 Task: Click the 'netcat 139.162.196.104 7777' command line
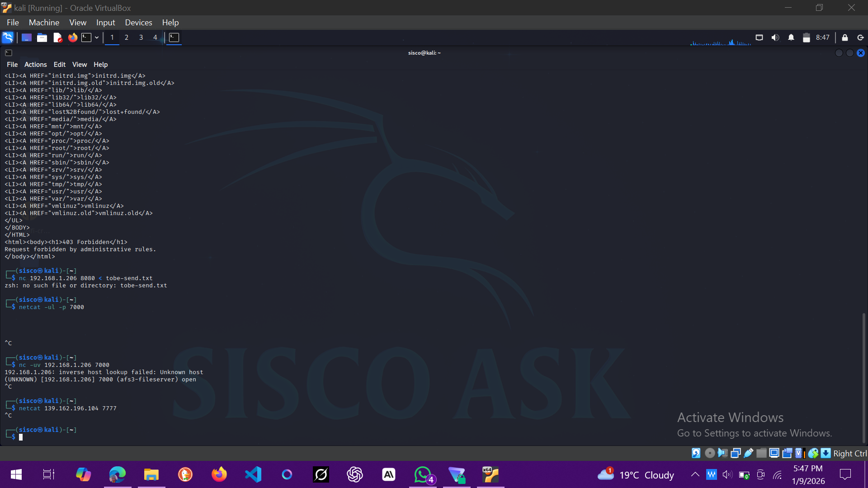pyautogui.click(x=68, y=408)
